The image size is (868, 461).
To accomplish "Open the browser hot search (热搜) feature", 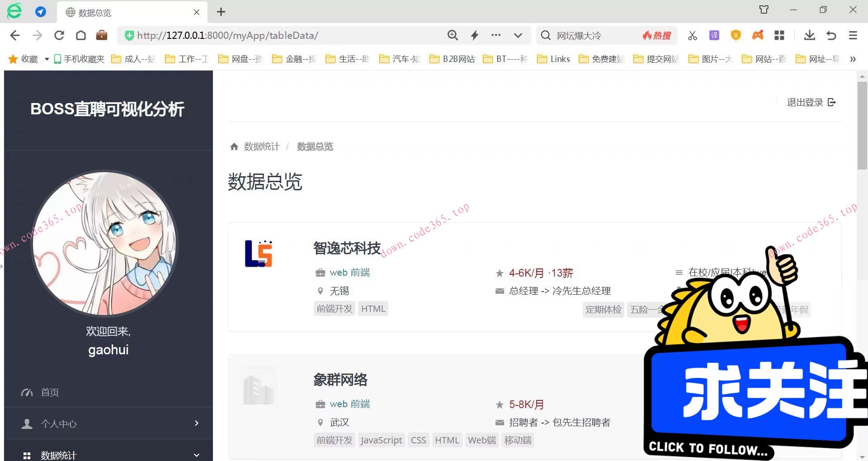I will click(x=656, y=35).
